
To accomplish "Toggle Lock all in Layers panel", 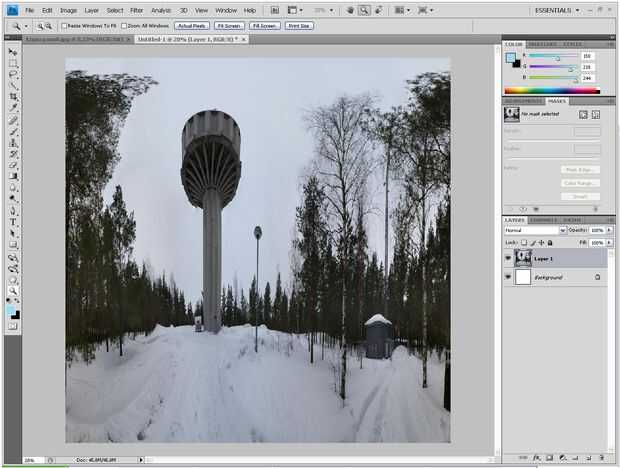I will pos(550,243).
